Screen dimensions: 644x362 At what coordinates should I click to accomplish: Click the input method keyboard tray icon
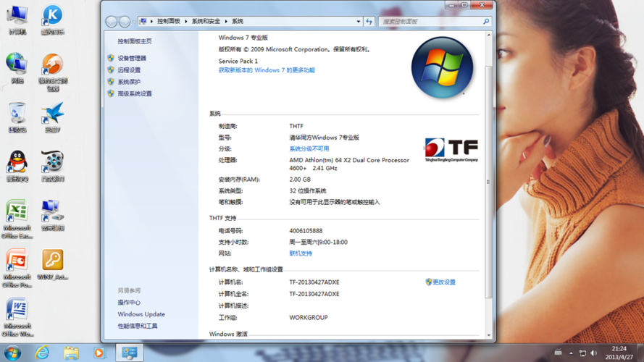[559, 352]
